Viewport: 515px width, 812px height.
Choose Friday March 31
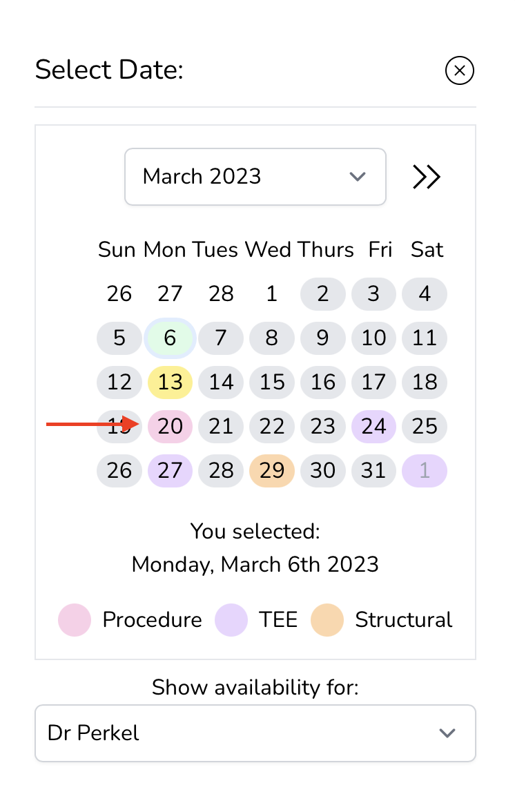coord(373,471)
